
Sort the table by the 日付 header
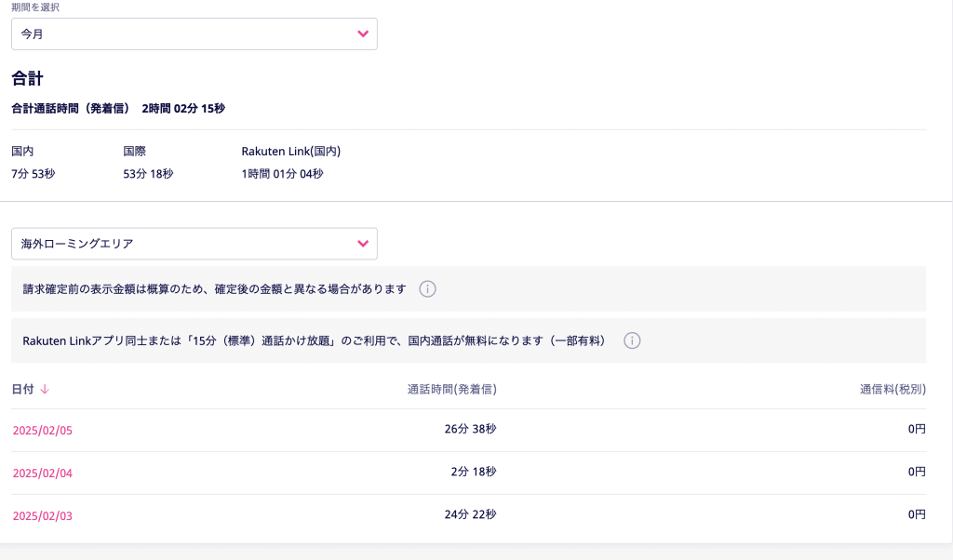point(22,390)
